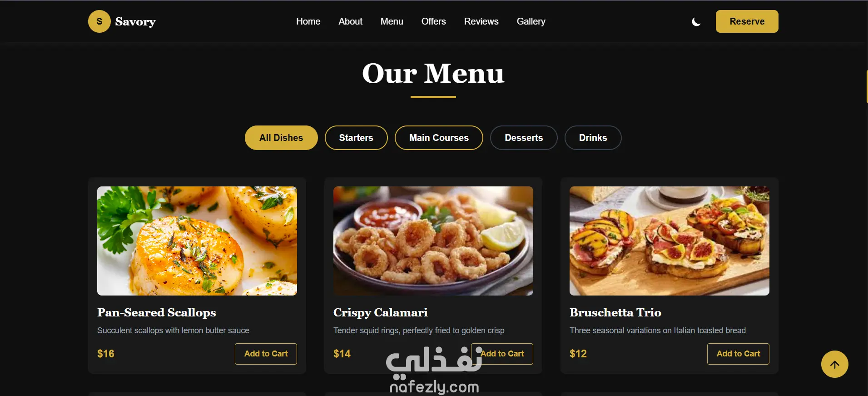Go to the About section
868x396 pixels.
coord(350,21)
